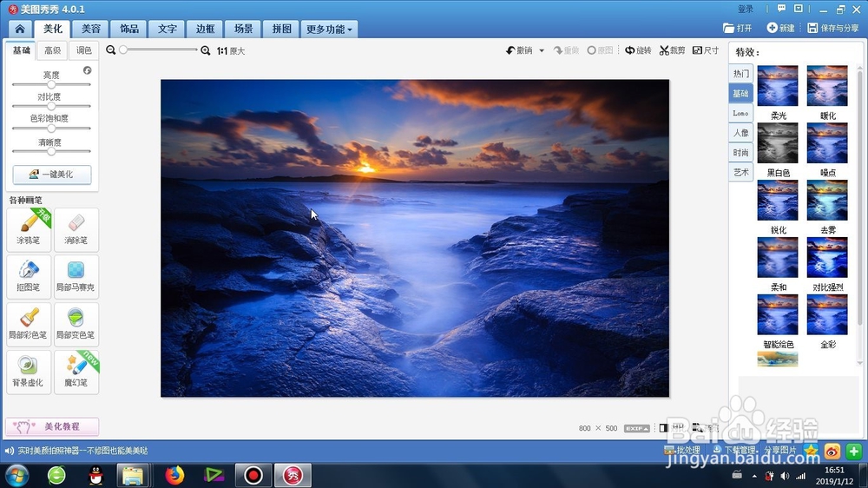Open an image with 打开

[x=737, y=28]
